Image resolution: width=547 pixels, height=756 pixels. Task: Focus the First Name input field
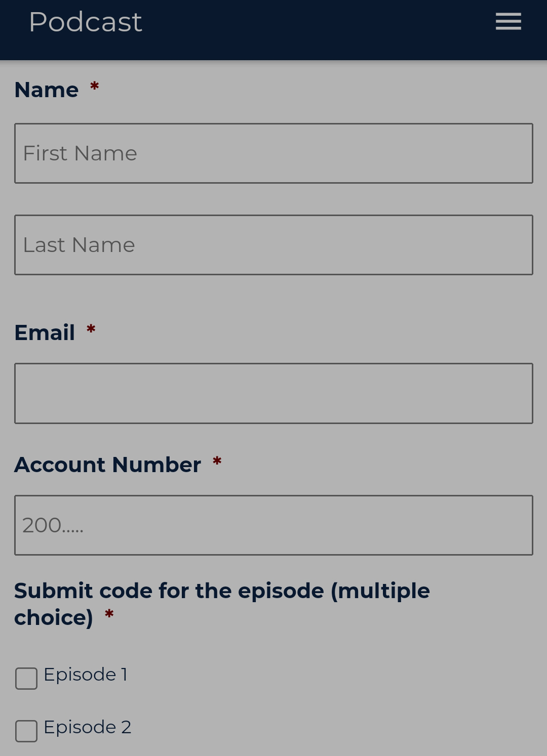click(x=273, y=153)
